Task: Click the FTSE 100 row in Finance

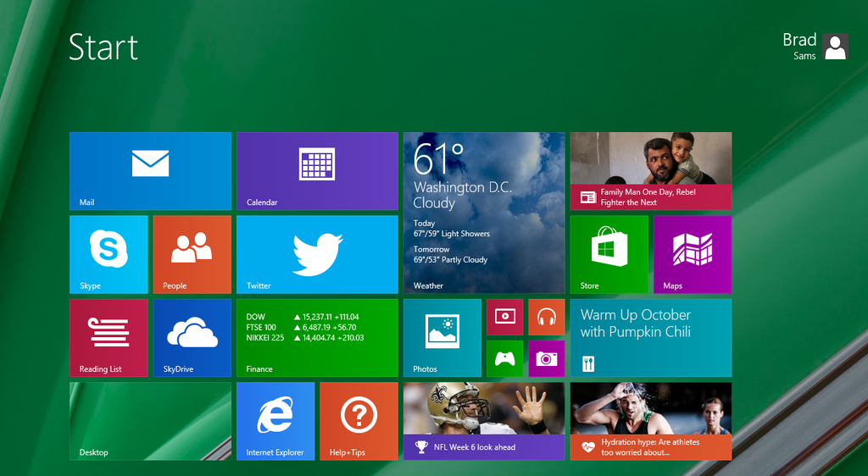Action: point(302,327)
